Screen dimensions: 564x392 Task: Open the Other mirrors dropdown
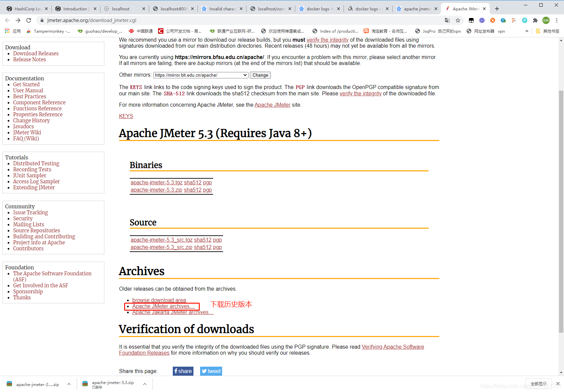coord(201,75)
